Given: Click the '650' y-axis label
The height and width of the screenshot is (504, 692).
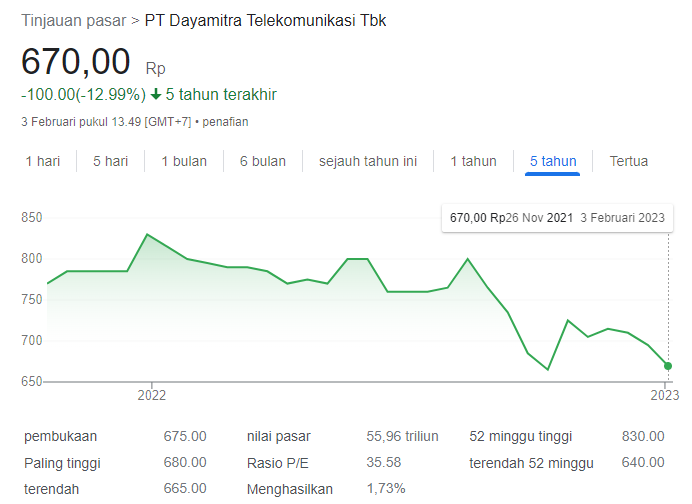Looking at the screenshot, I should [32, 381].
